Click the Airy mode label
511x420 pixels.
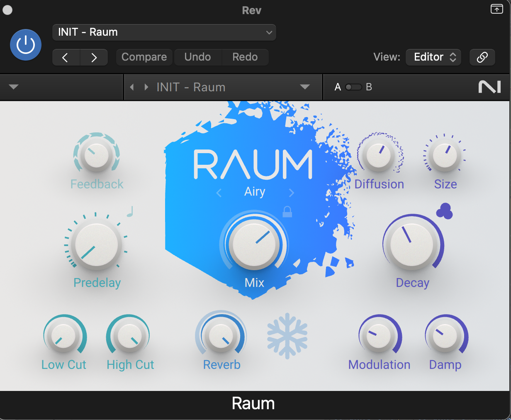pyautogui.click(x=255, y=192)
